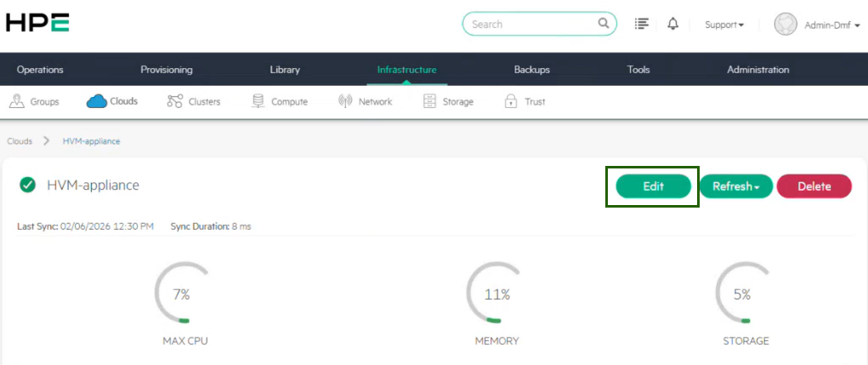Open the Backups menu
868x365 pixels.
[531, 70]
